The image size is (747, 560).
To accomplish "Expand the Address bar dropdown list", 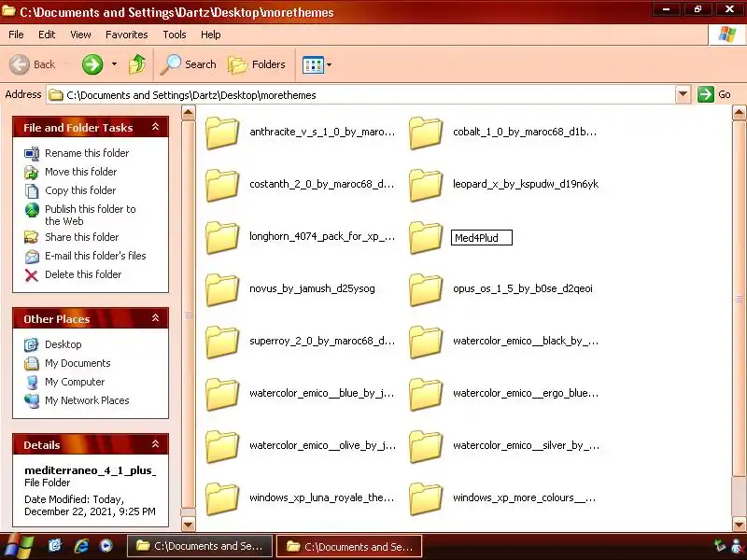I will point(683,94).
